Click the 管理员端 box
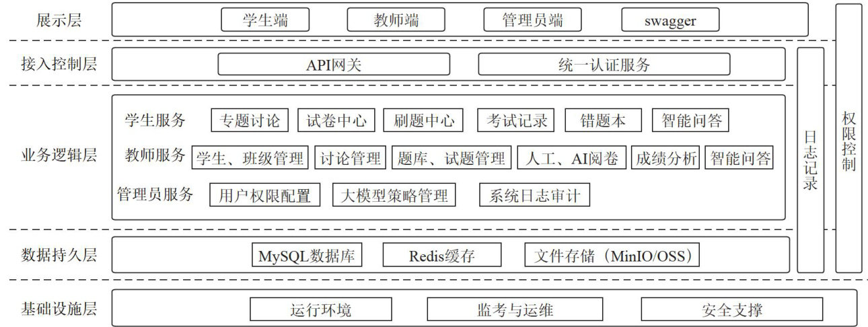 (x=532, y=20)
